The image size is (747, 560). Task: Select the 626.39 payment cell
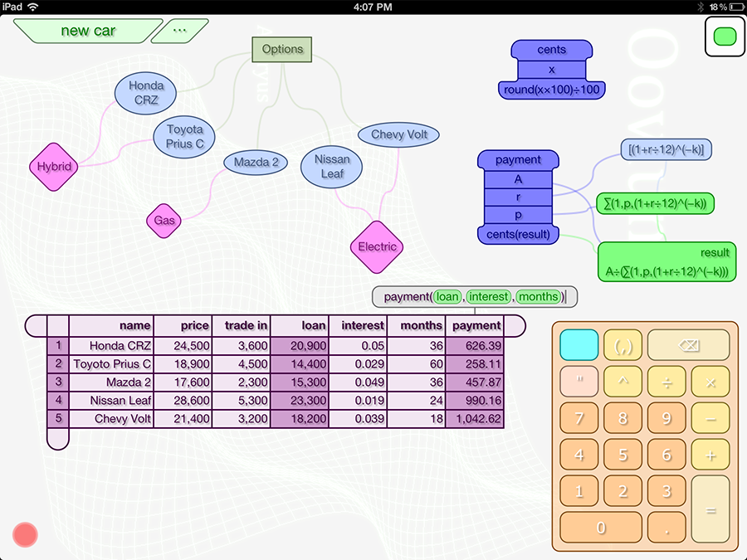475,346
